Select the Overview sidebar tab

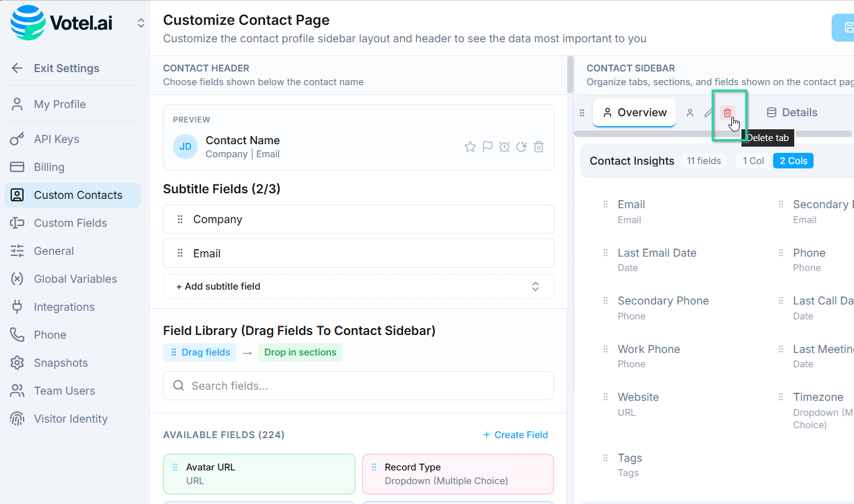point(634,112)
